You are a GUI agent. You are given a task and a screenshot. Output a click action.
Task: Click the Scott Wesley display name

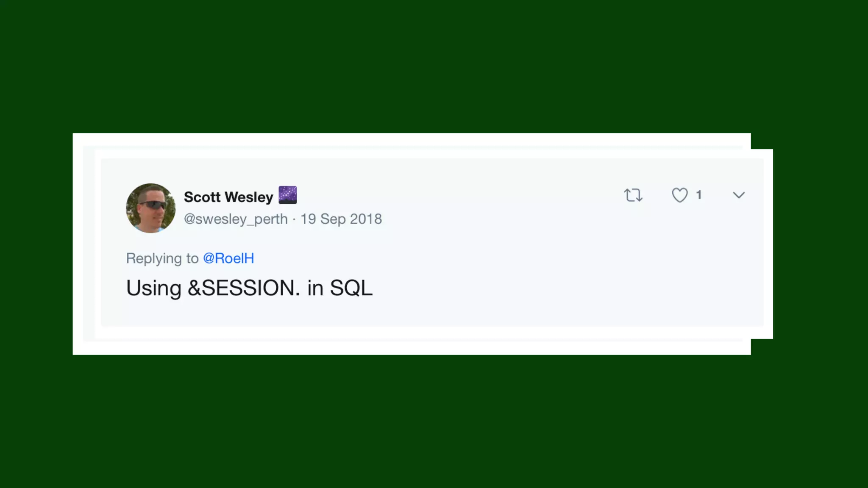pyautogui.click(x=228, y=197)
